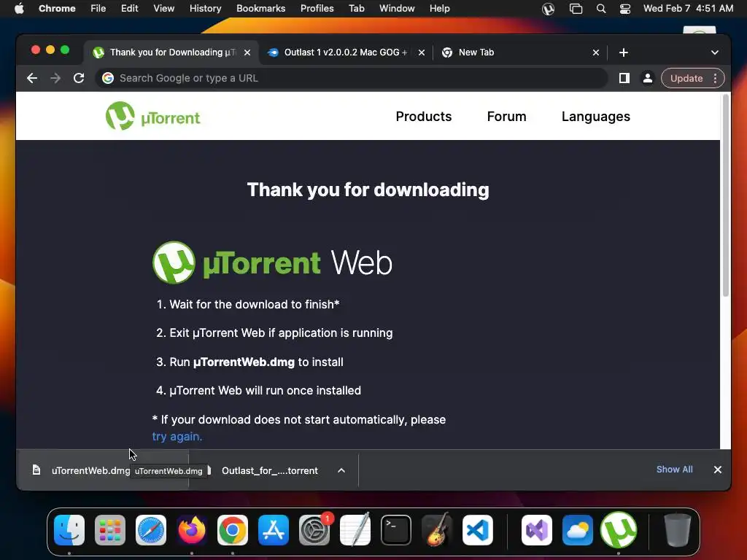
Task: Launch Safari from the Dock
Action: click(151, 530)
